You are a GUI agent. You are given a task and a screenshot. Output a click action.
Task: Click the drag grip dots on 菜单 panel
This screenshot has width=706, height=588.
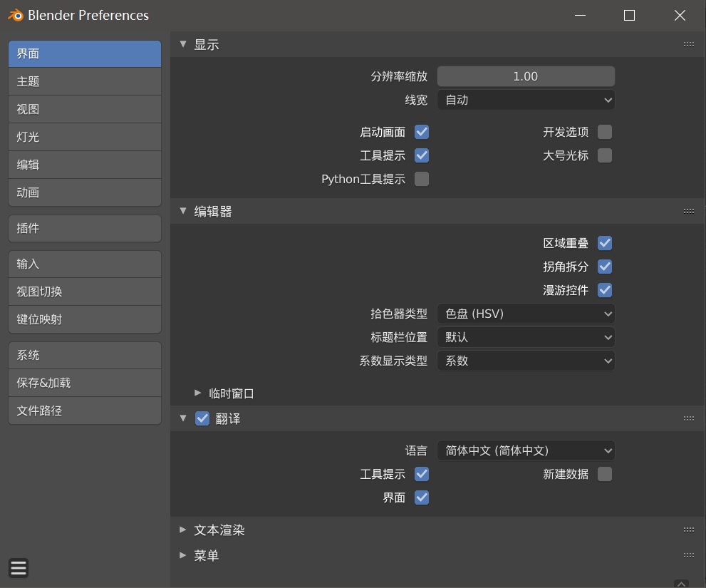point(688,555)
